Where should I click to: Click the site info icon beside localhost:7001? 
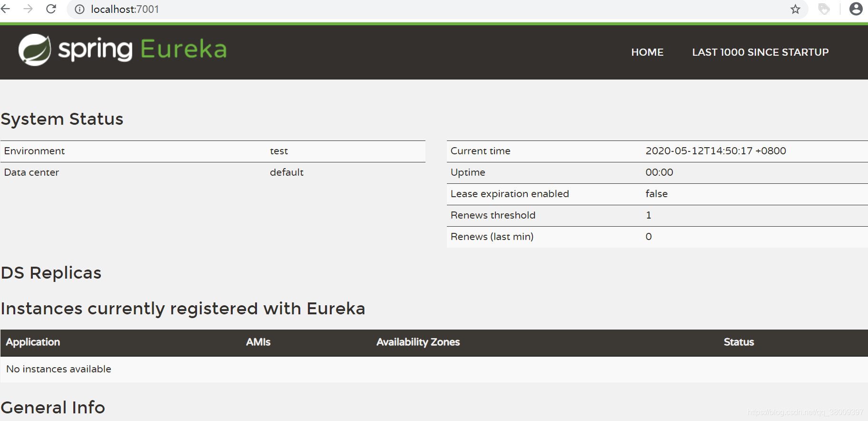(79, 9)
